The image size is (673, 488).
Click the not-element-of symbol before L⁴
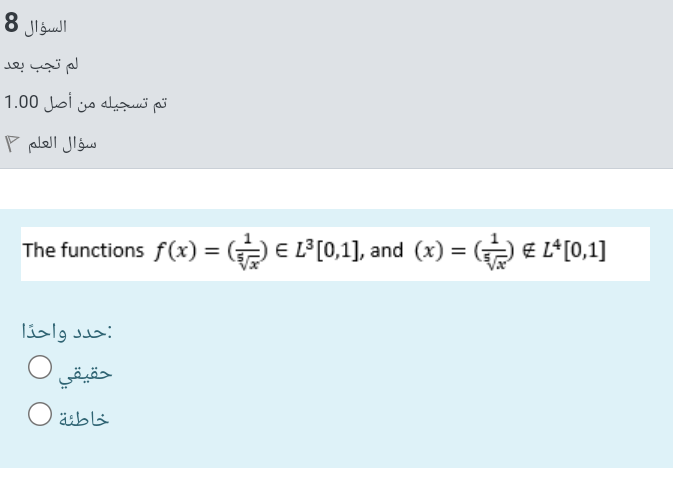click(x=528, y=251)
